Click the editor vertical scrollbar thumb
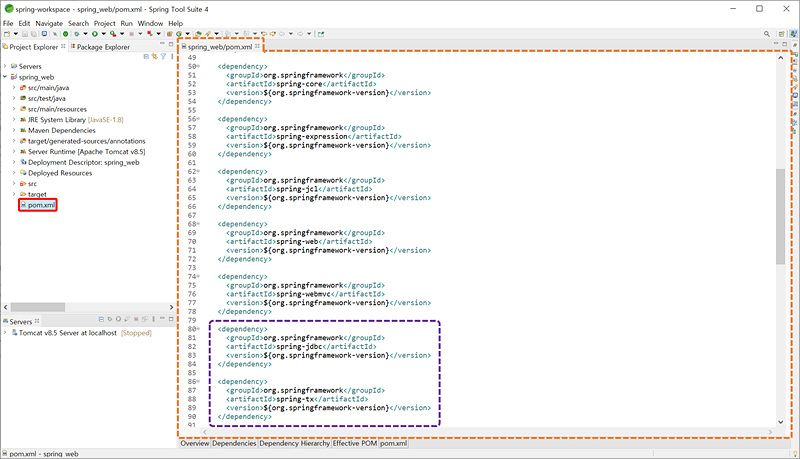800x459 pixels. click(780, 216)
